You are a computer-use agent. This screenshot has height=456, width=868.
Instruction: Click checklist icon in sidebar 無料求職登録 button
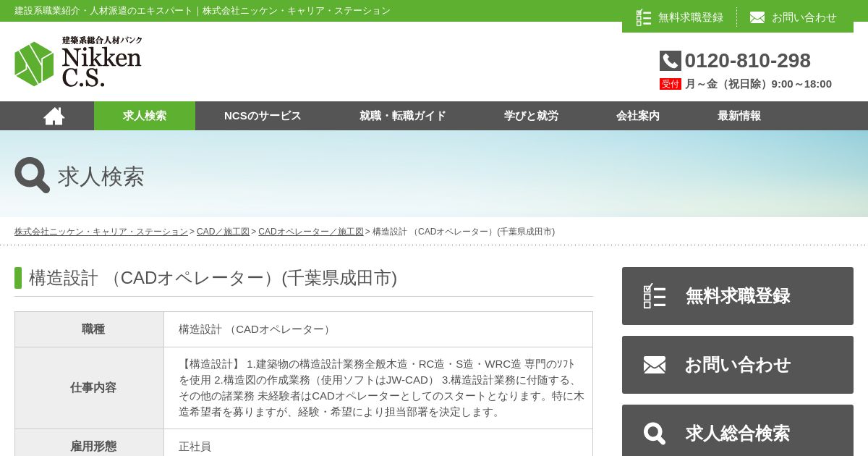point(655,296)
